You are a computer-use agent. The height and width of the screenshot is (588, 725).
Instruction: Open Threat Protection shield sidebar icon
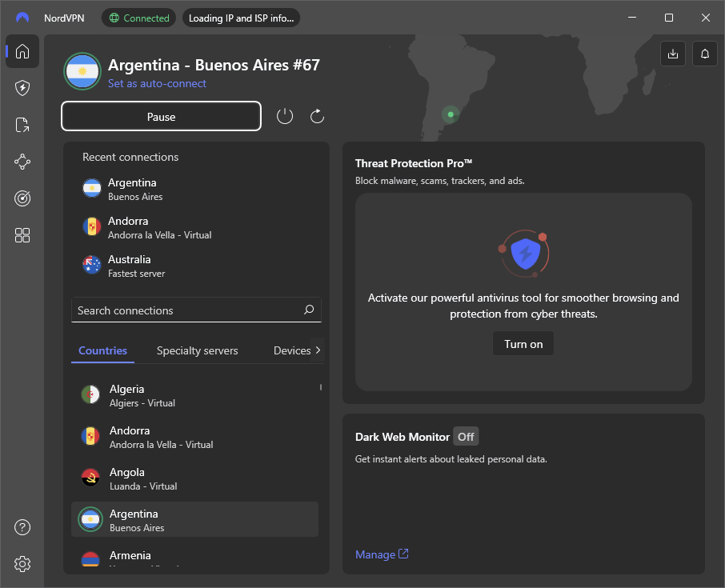click(22, 88)
